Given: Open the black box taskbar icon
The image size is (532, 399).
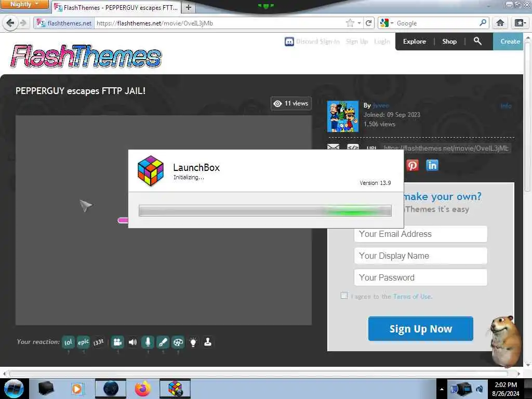Looking at the screenshot, I should [x=46, y=389].
